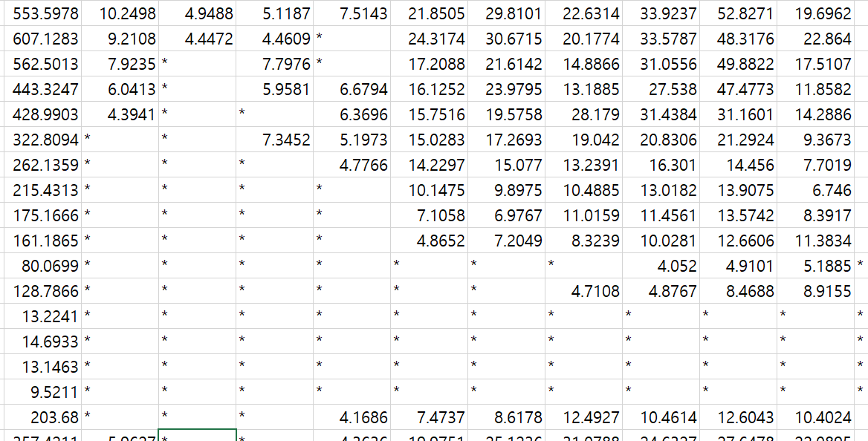Select the cell containing 553.5978

(46, 13)
